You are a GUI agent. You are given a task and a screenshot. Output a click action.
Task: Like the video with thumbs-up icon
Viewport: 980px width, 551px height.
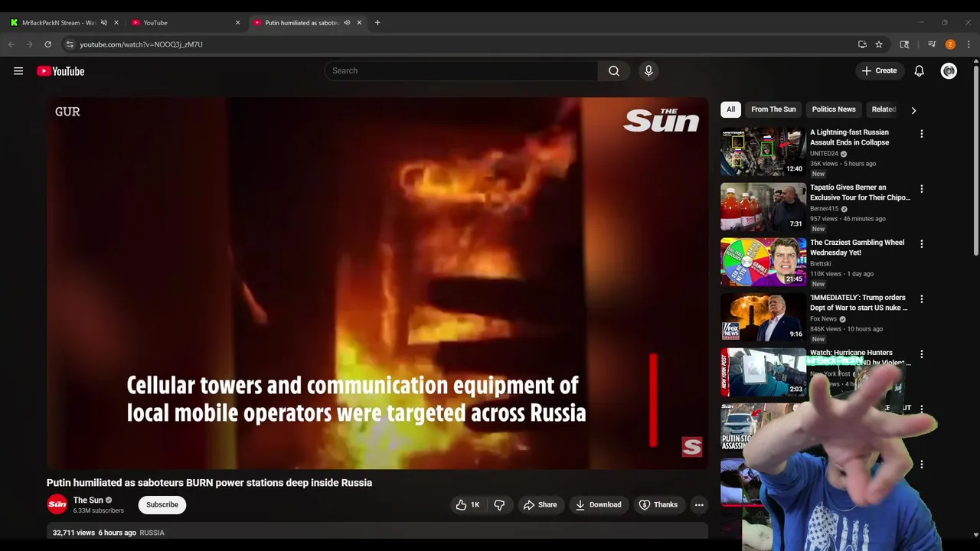click(x=468, y=504)
